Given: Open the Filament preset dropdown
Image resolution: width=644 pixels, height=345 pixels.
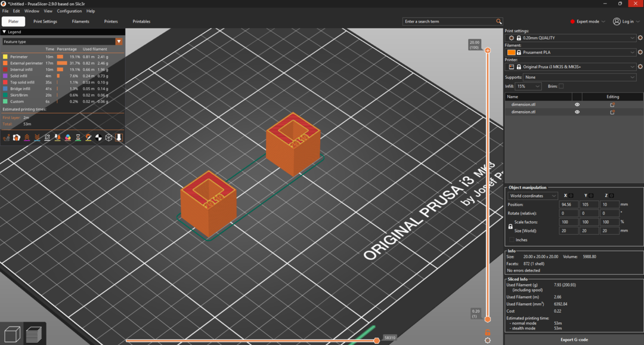Looking at the screenshot, I should (571, 52).
